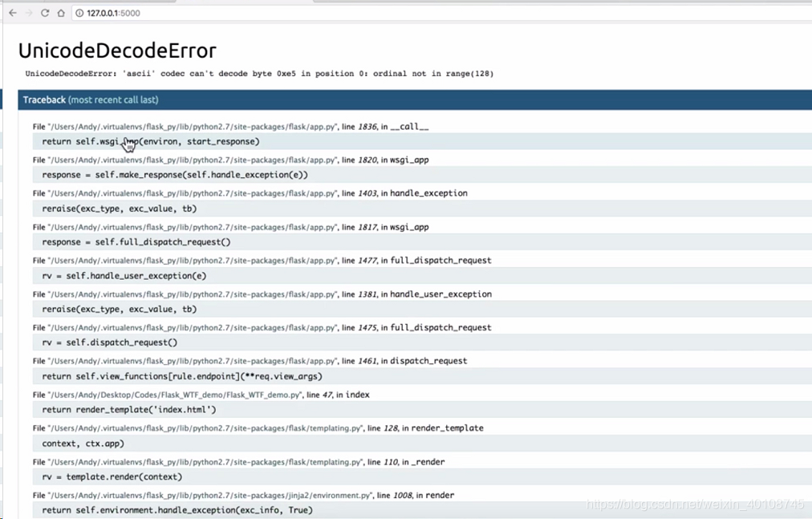Open code line response = self.full_dispatch_request()
This screenshot has width=812, height=519.
pyautogui.click(x=422, y=242)
